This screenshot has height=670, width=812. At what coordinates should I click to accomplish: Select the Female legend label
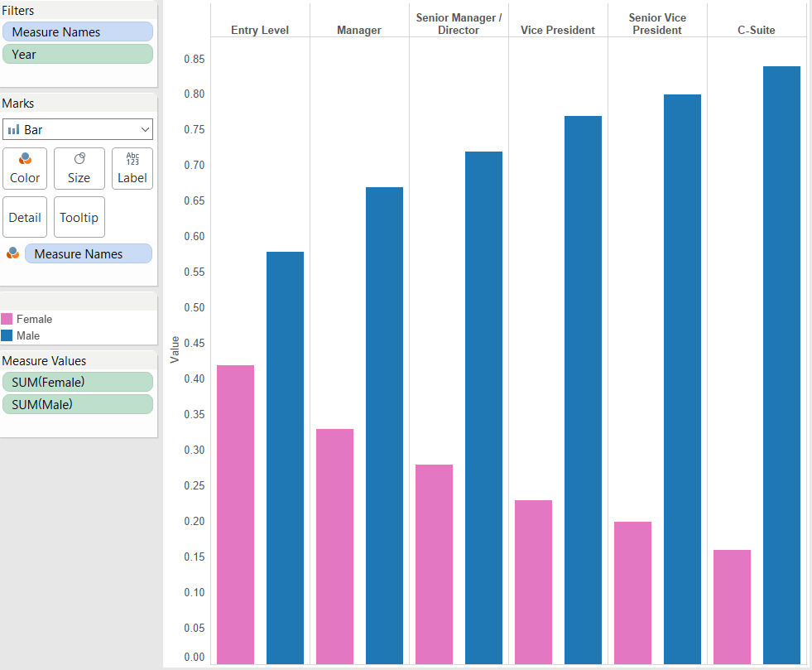click(x=34, y=319)
